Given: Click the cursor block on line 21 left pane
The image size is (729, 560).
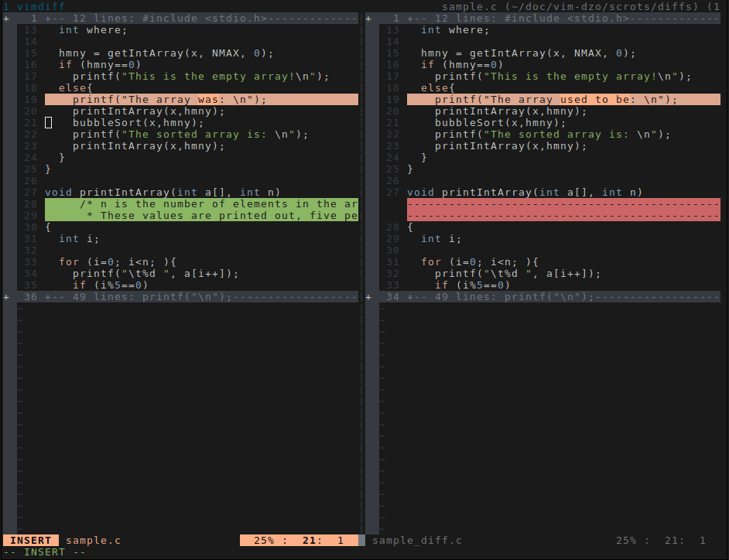Looking at the screenshot, I should click(x=48, y=123).
